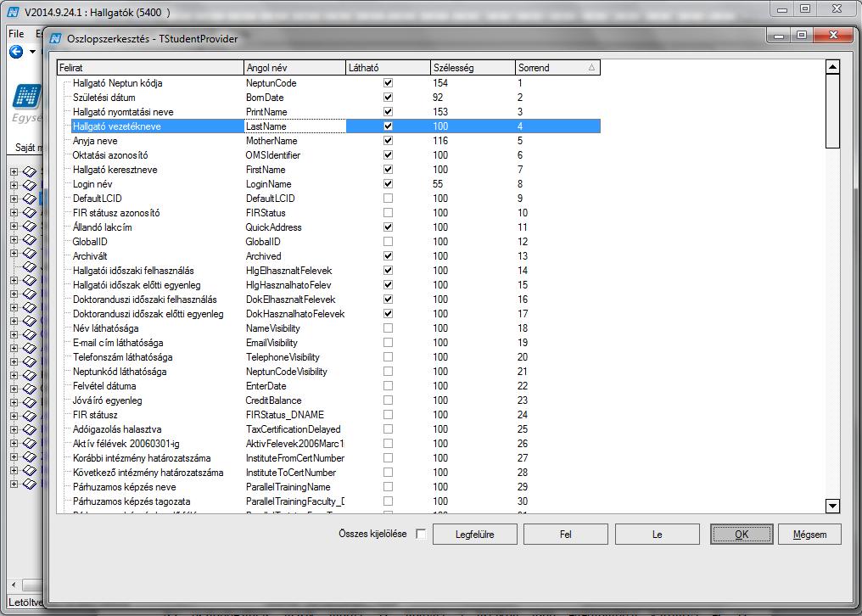Click left scroll arrow in main window tree

(14, 585)
